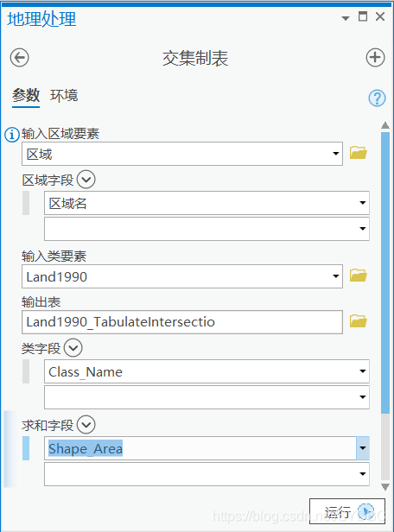
Task: Open the panel options triangle menu at top
Action: tap(346, 18)
